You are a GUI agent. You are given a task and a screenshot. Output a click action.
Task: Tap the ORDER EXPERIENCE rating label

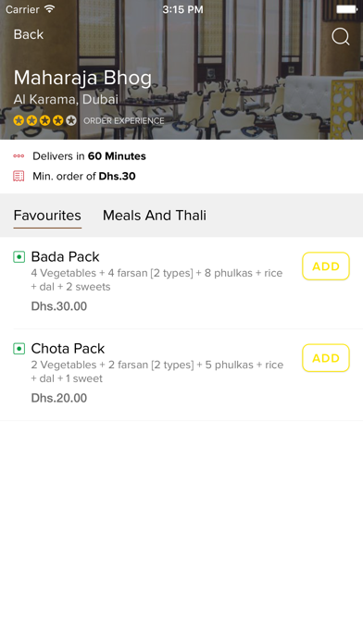coord(124,120)
